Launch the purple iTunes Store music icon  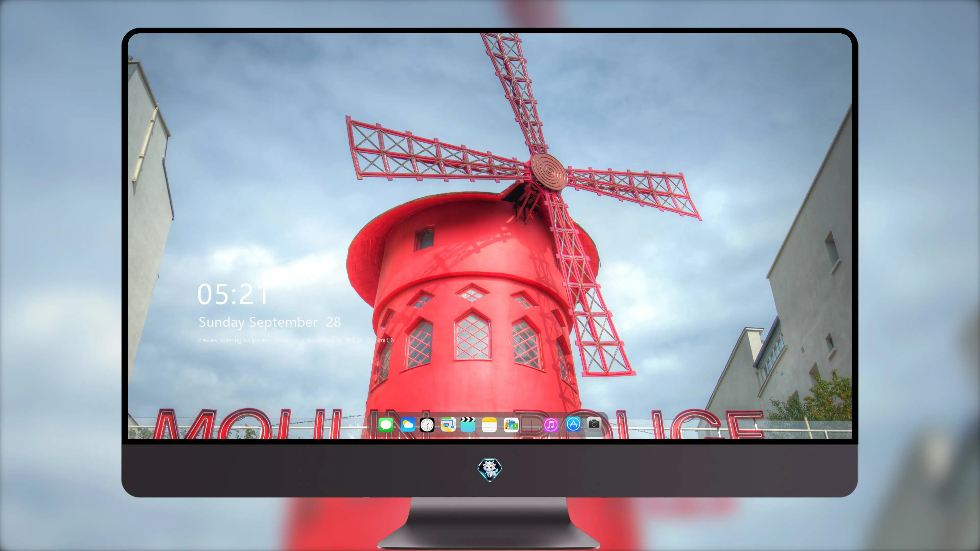[x=551, y=425]
